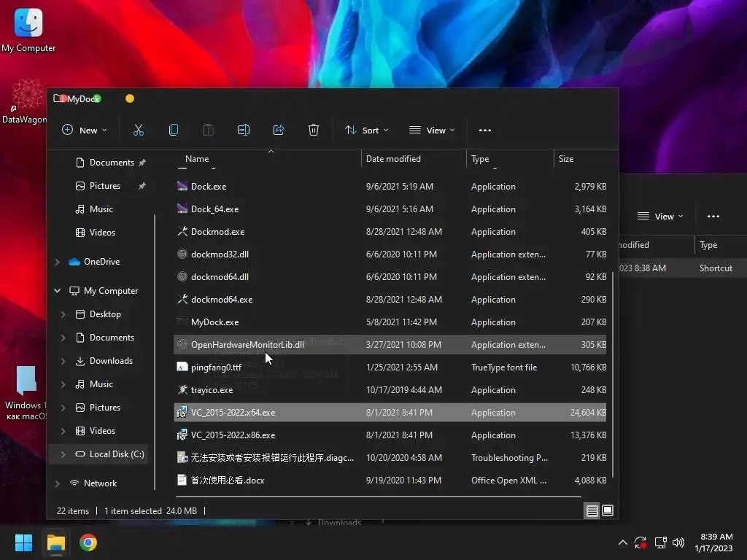Screen dimensions: 747x560
Task: Open File Explorer from the taskbar
Action: point(55,542)
